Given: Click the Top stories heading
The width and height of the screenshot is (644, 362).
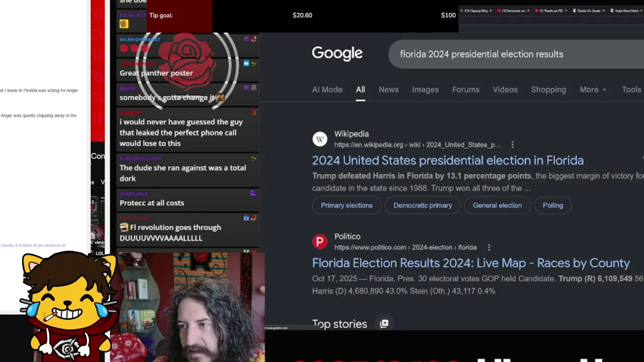Looking at the screenshot, I should 340,324.
